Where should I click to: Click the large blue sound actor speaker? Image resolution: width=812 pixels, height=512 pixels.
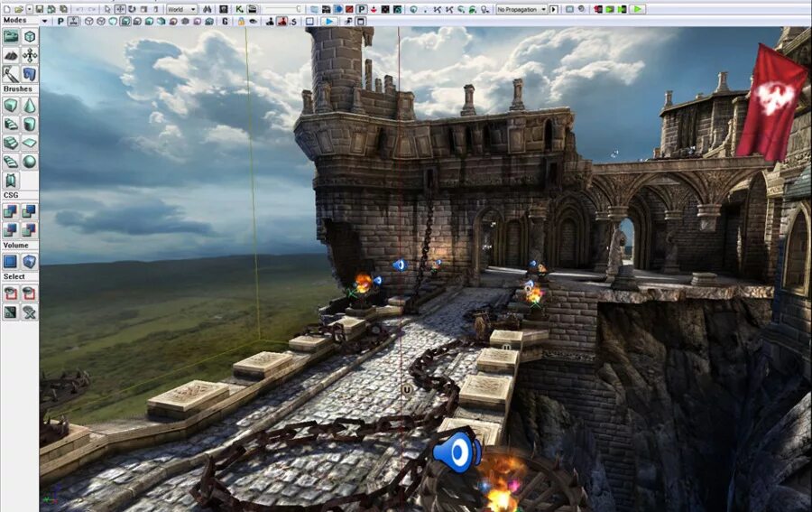457,452
